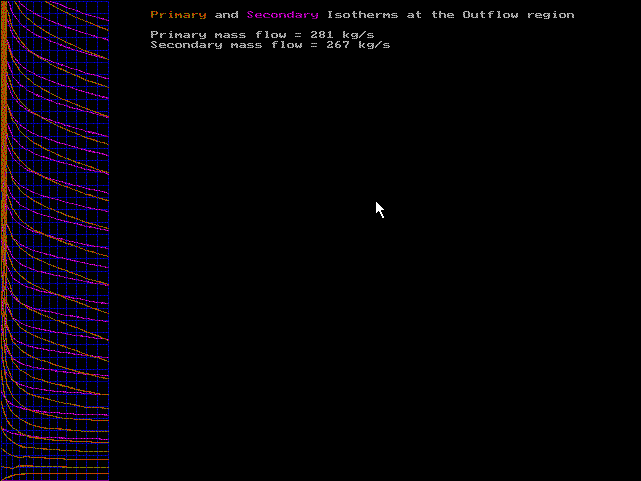
Task: Click the primary flow value 281
Action: tap(322, 35)
